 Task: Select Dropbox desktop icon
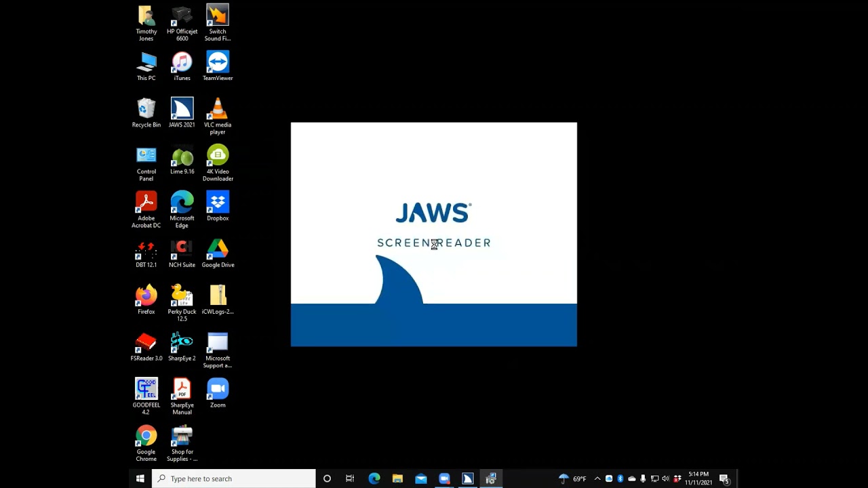[x=218, y=207]
